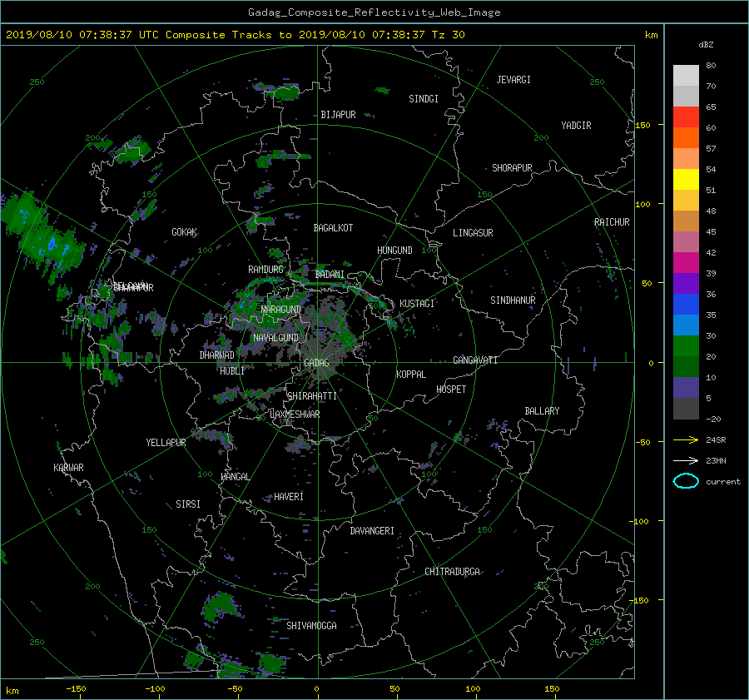749x700 pixels.
Task: Click the GOKAK city label
Action: [185, 232]
